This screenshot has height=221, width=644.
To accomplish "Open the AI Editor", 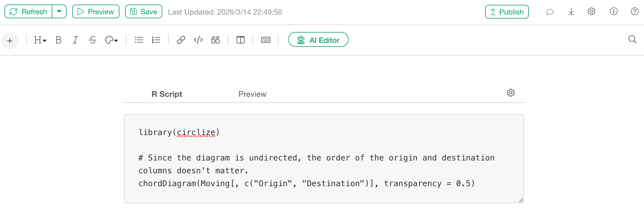I will [318, 40].
